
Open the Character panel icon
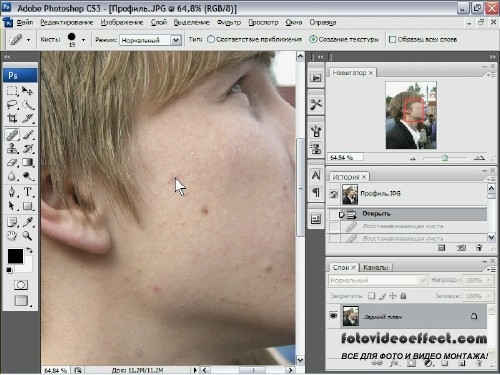point(316,175)
